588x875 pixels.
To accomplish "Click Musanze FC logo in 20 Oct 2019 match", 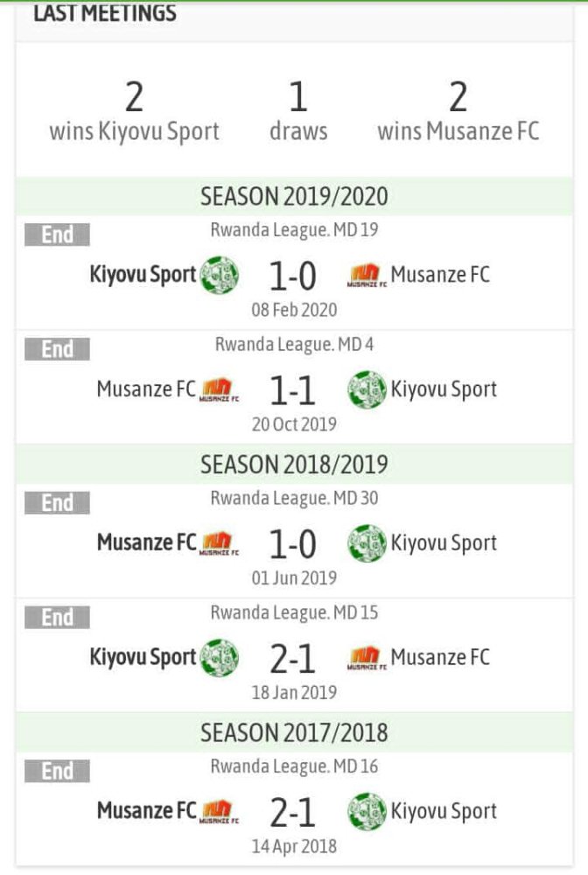I will pyautogui.click(x=220, y=390).
